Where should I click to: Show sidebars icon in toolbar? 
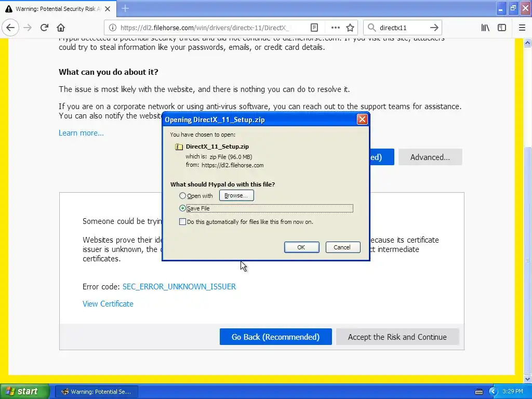[x=502, y=28]
